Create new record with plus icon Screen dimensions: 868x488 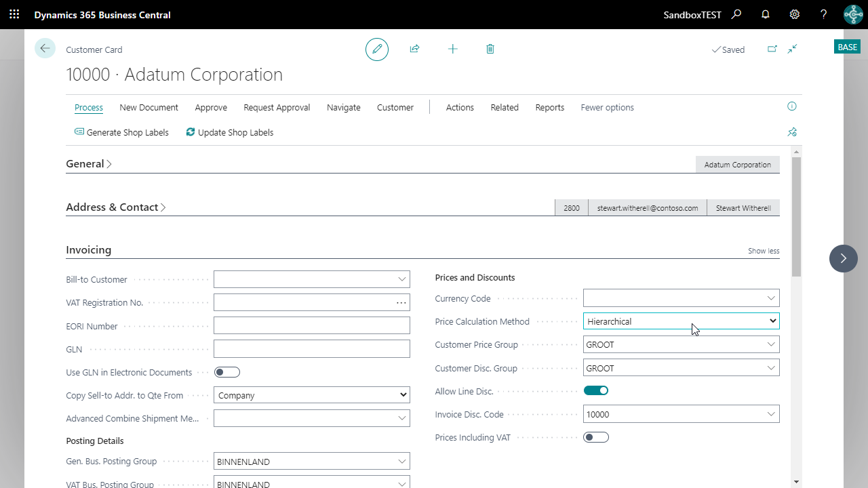pos(452,49)
